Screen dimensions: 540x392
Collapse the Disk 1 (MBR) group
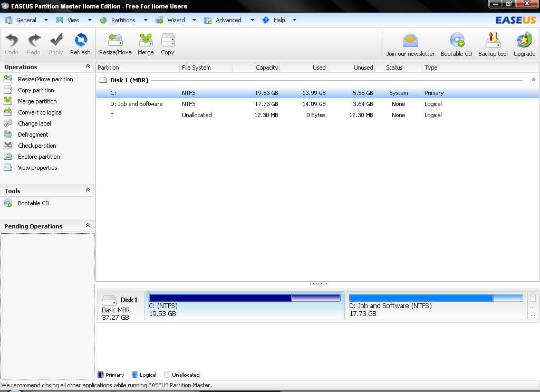point(534,80)
